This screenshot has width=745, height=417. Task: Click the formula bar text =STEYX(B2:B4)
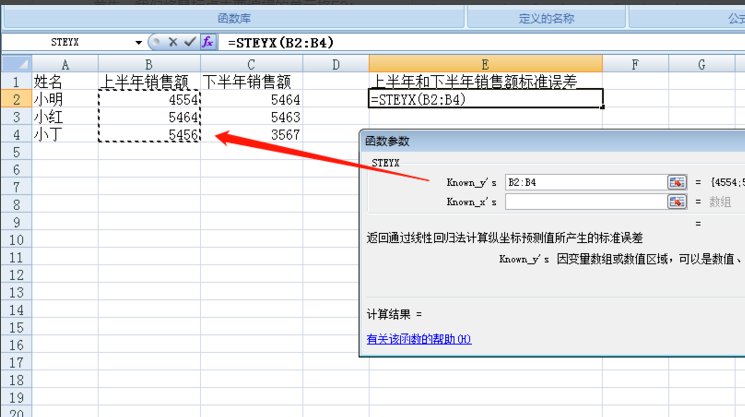coord(281,43)
